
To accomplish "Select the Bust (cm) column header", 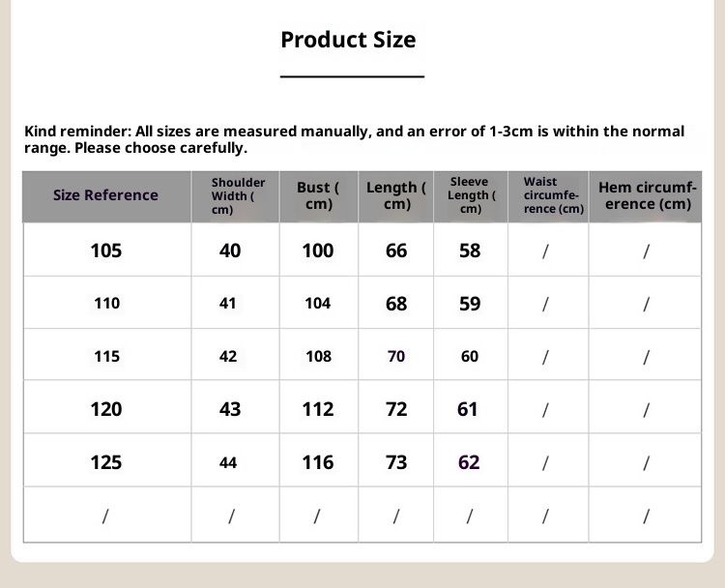I will 318,195.
